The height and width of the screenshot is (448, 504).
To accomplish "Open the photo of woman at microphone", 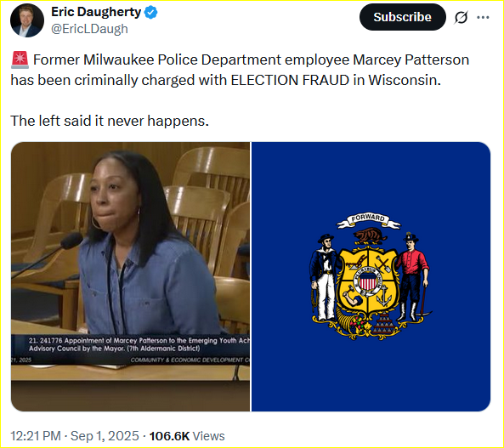I will tap(131, 276).
